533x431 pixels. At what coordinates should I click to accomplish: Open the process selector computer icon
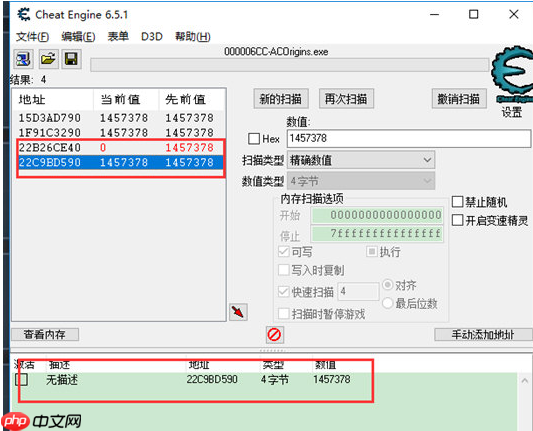(23, 59)
